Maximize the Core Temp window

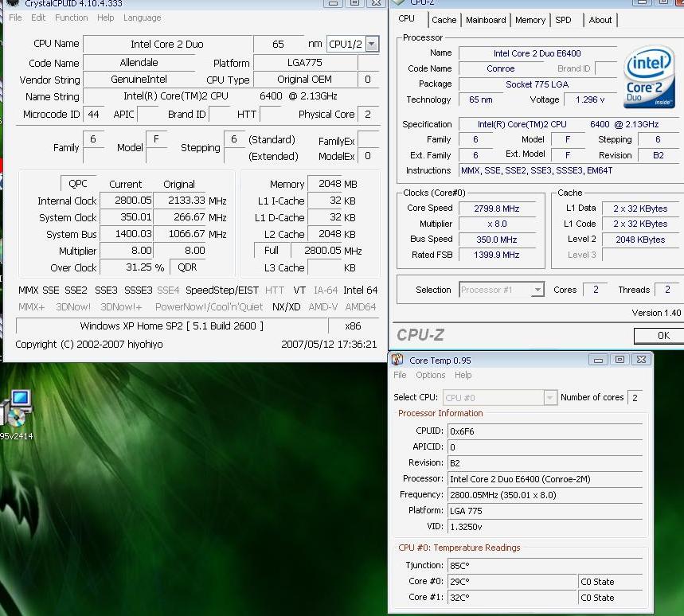(x=620, y=361)
